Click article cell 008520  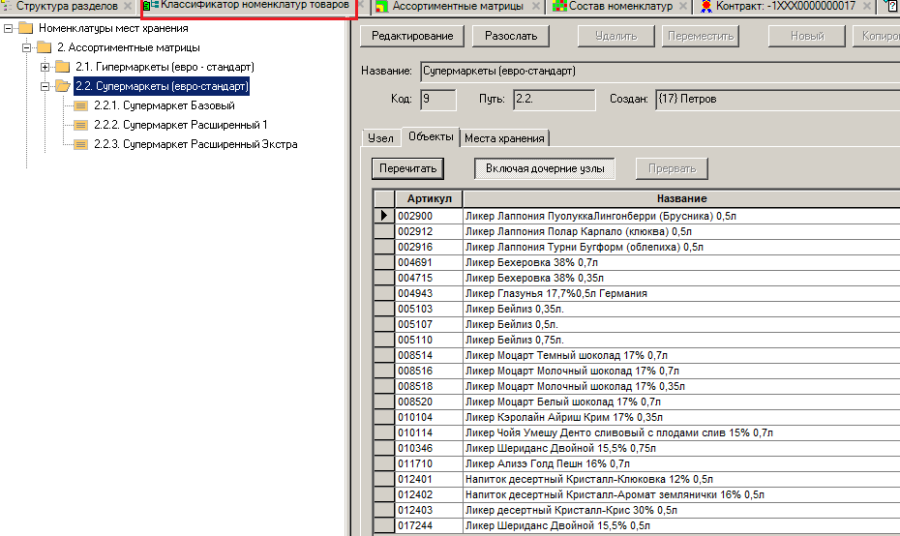[429, 402]
